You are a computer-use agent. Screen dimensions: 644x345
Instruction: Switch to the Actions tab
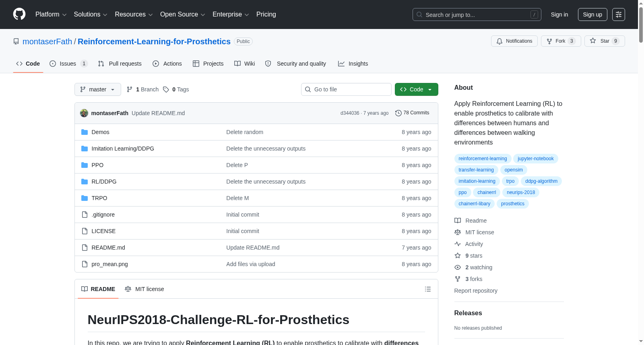pyautogui.click(x=167, y=64)
